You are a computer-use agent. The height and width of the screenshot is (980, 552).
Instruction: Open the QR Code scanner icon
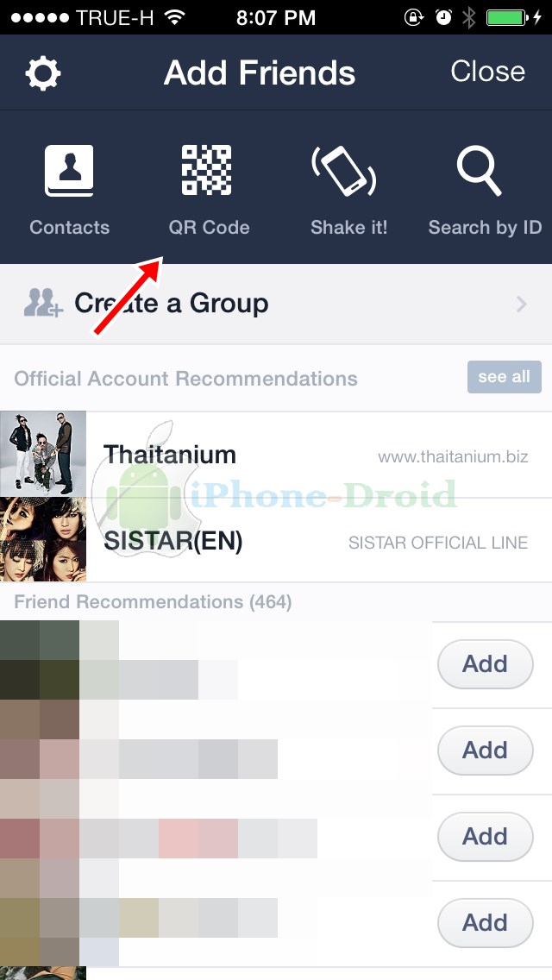click(206, 170)
